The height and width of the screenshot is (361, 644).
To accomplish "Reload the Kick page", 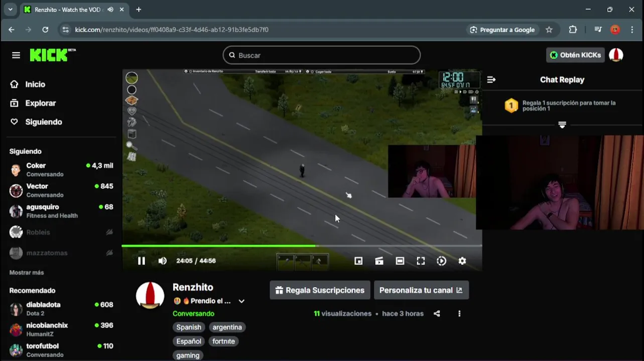I will tap(45, 30).
